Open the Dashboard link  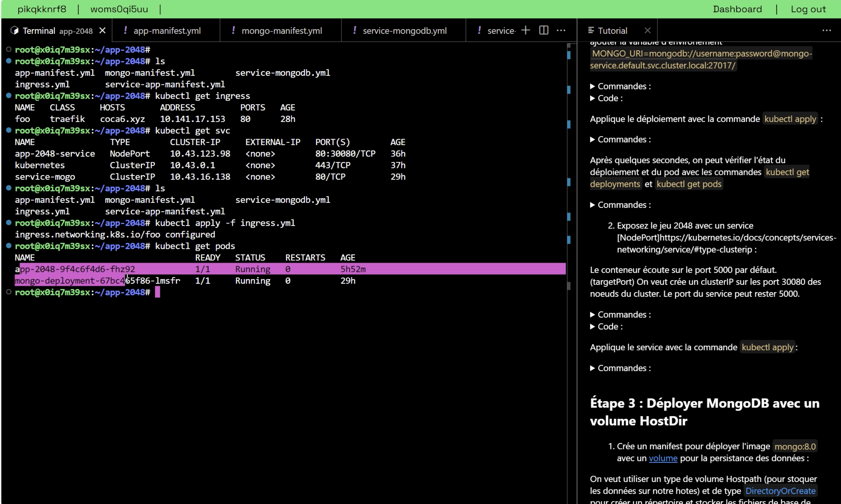tap(737, 9)
